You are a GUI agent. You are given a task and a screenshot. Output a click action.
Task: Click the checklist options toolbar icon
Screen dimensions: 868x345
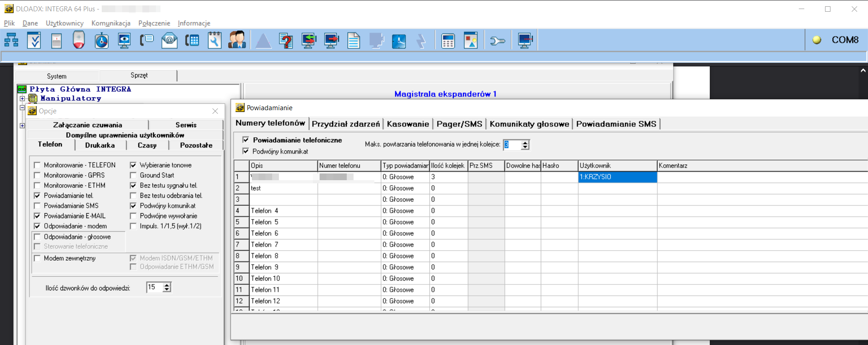[x=34, y=40]
